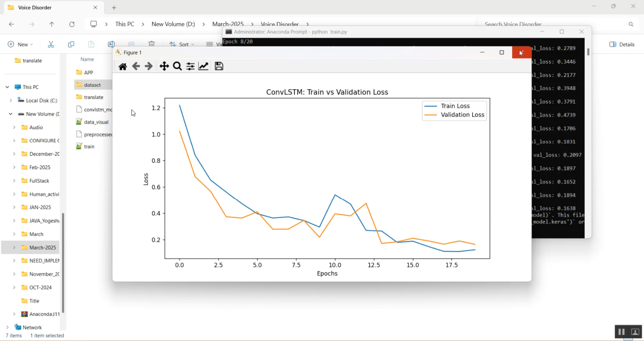Click the Anaconda Prompt scrollbar
Viewport: 644px width, 341px height.
[x=588, y=52]
